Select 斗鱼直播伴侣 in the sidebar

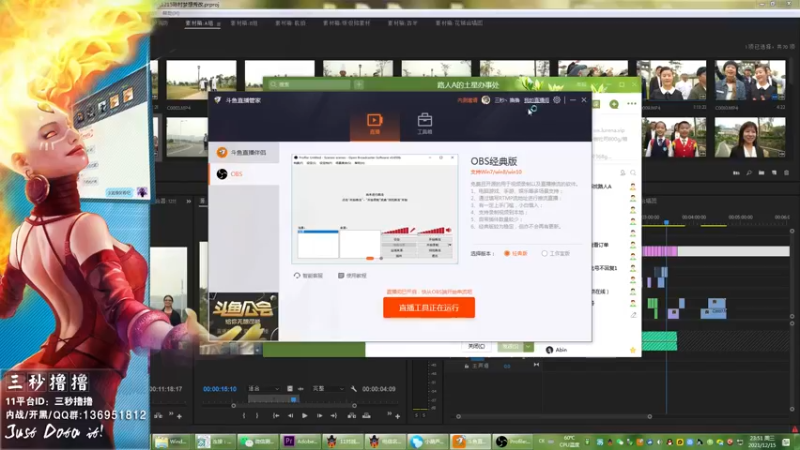(244, 153)
